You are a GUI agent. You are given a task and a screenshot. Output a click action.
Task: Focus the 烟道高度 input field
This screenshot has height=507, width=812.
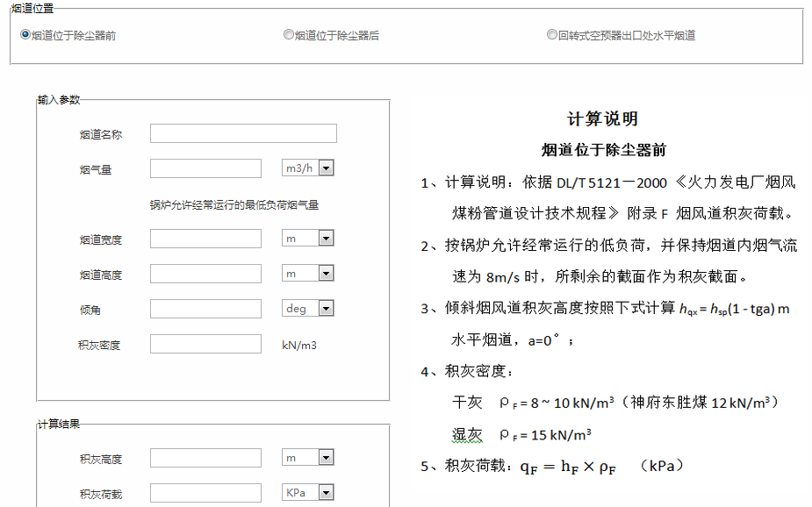coord(205,274)
